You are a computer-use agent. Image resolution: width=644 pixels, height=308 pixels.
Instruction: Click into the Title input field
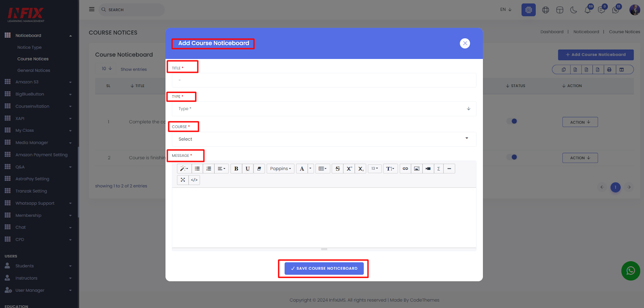[324, 80]
